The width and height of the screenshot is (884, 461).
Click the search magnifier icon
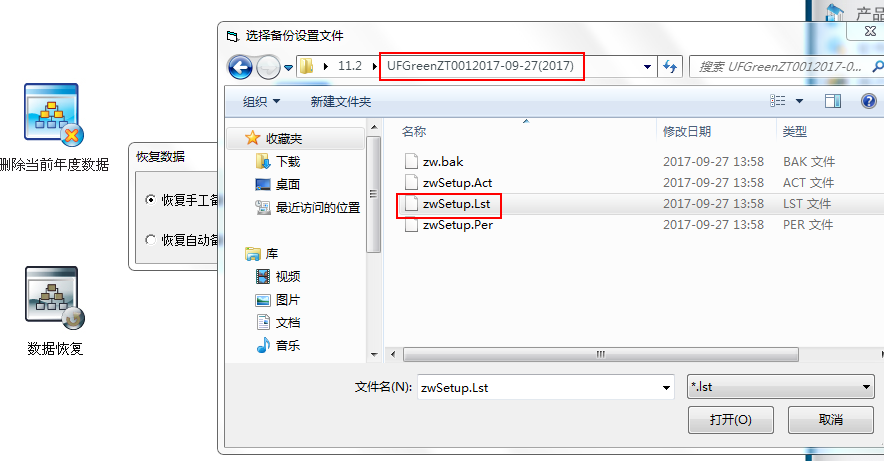click(877, 67)
